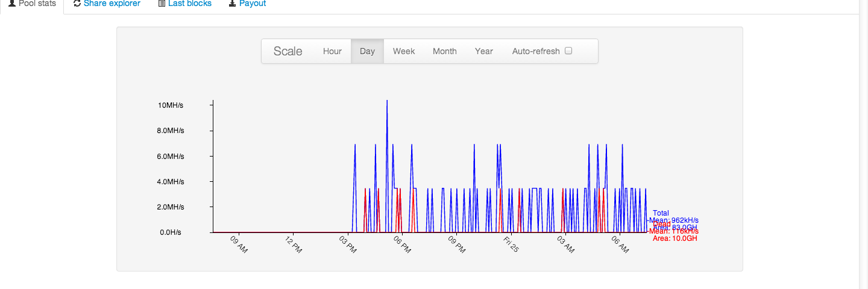The width and height of the screenshot is (868, 289).
Task: Click the 8.0MH/s axis label
Action: pyautogui.click(x=171, y=131)
